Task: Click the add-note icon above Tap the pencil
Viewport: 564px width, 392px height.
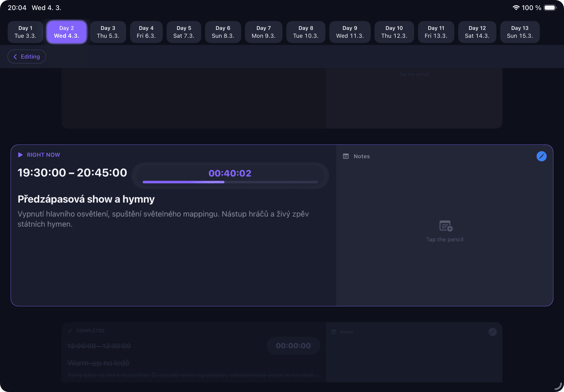Action: pos(445,226)
